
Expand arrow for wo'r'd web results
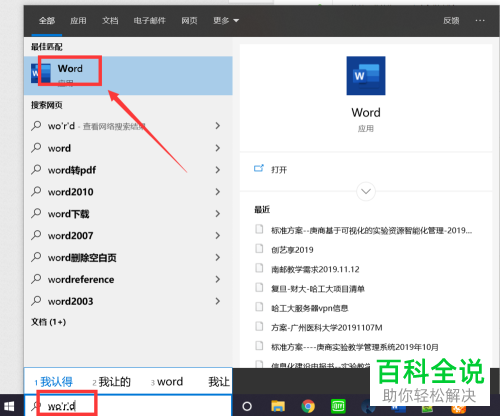click(218, 126)
